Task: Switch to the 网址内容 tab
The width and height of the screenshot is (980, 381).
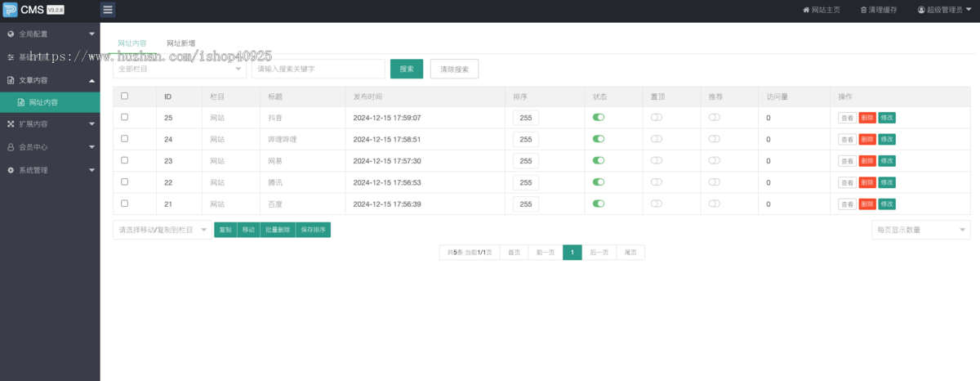Action: (x=132, y=43)
